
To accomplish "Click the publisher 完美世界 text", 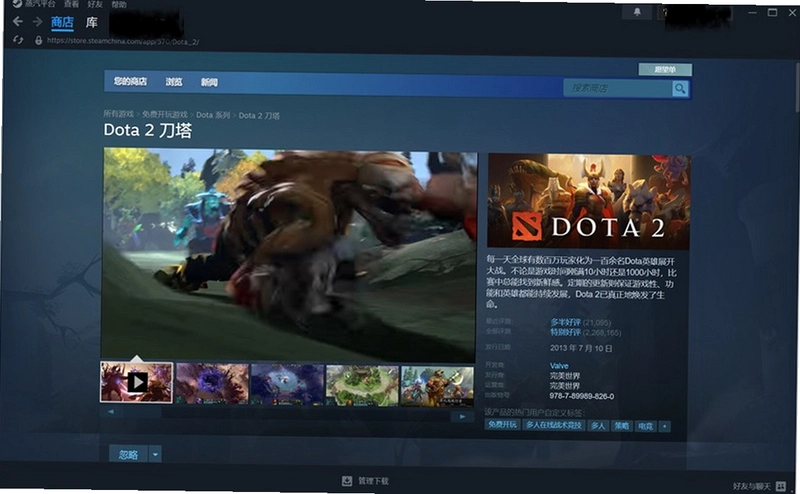I will (x=565, y=376).
